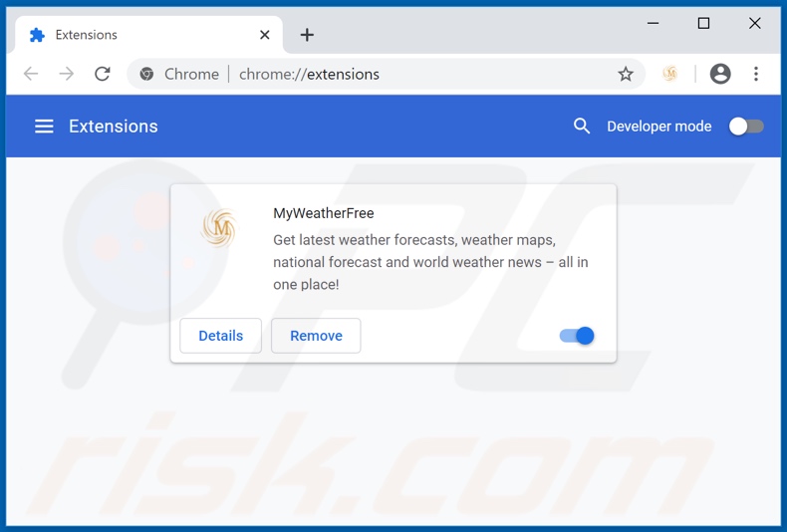Screen dimensions: 787x532
Task: Open the Chrome profile avatar menu
Action: (719, 74)
